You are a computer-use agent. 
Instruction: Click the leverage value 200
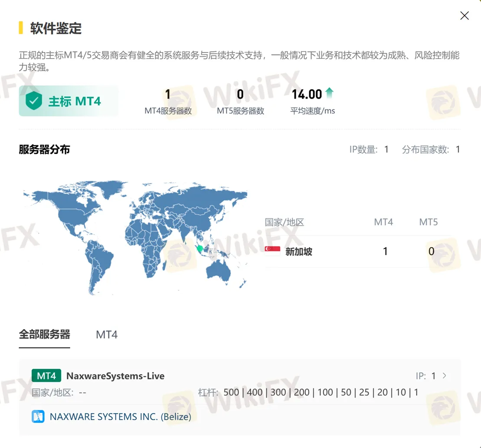301,392
